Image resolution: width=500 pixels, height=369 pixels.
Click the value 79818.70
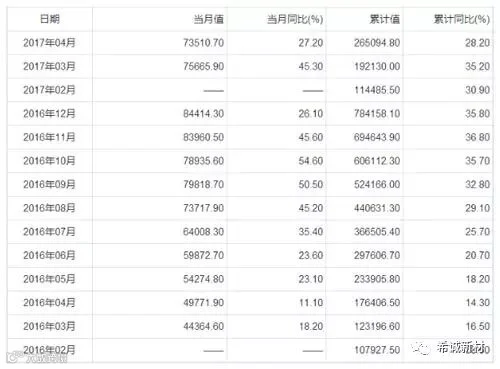203,184
